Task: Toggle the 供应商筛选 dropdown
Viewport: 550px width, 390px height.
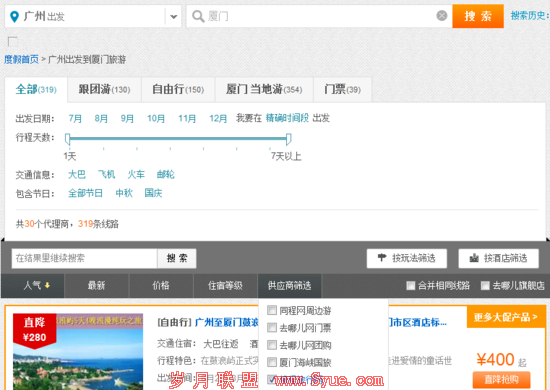Action: coord(289,285)
